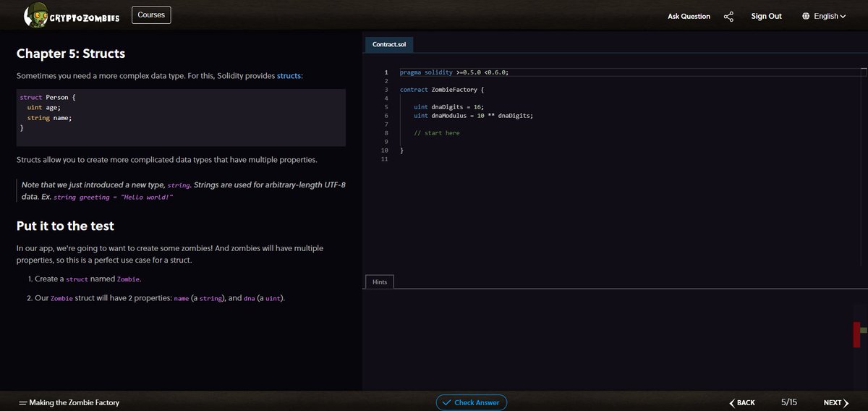Click the structs link in lesson text

click(289, 75)
